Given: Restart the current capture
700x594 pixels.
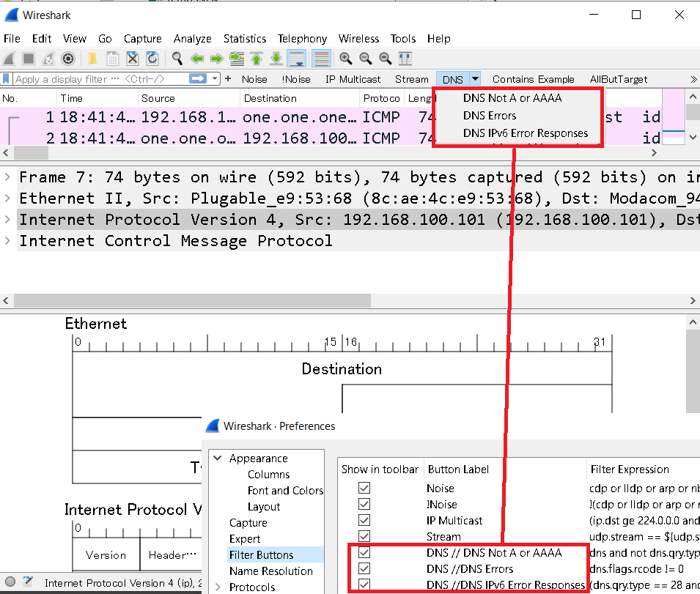Looking at the screenshot, I should 48,59.
